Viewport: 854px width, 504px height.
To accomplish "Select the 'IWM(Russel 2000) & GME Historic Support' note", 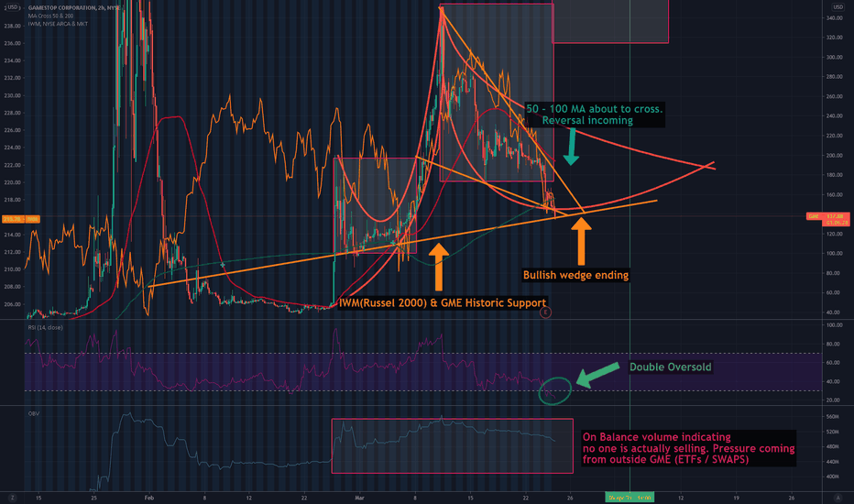I will (x=443, y=303).
